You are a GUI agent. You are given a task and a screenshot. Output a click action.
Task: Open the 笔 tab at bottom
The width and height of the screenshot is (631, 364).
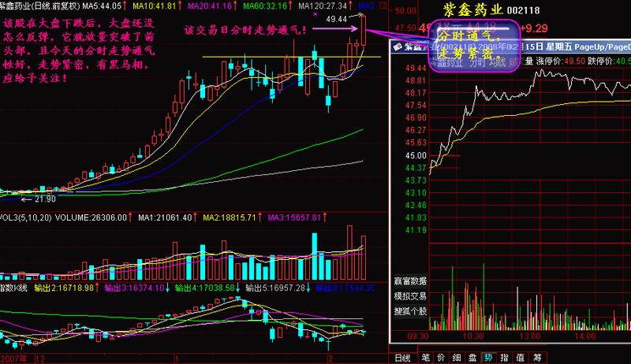click(426, 358)
